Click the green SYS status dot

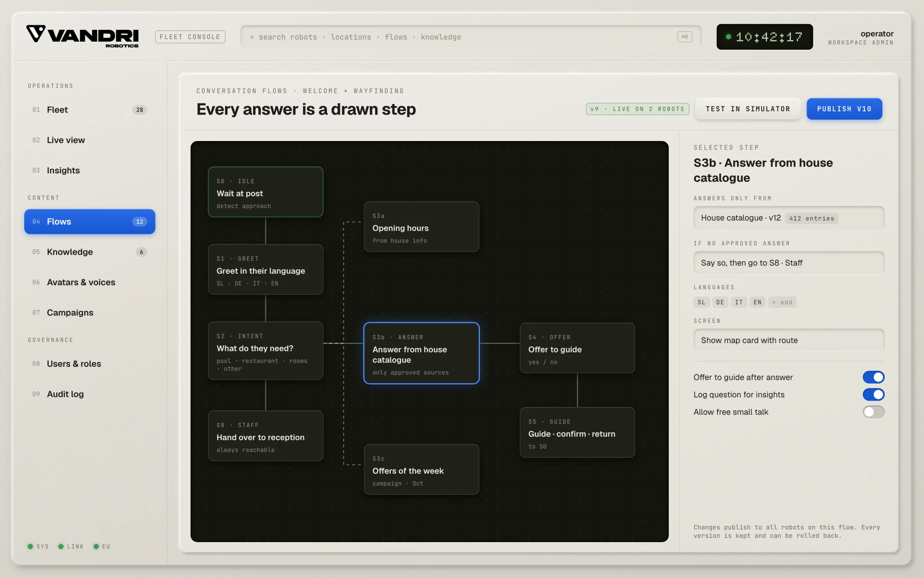pos(30,546)
